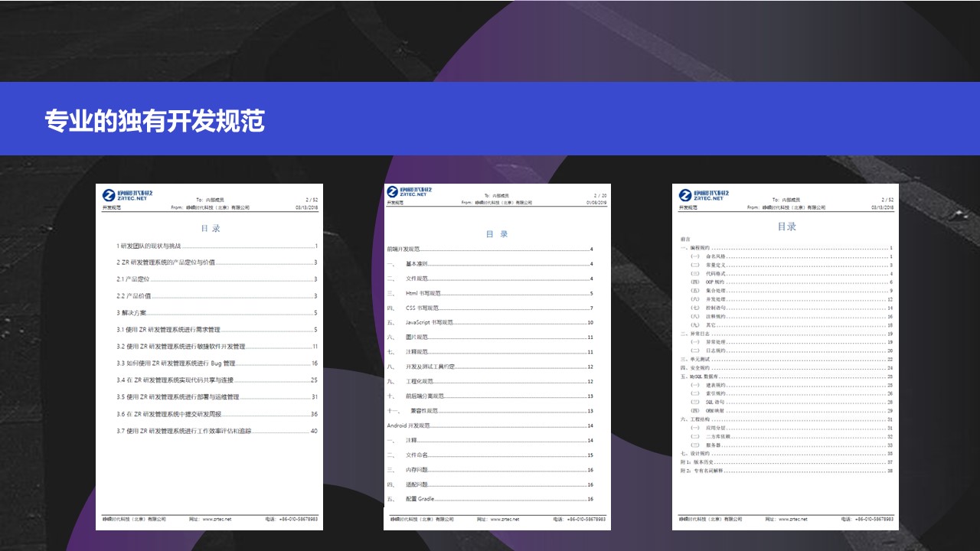Image resolution: width=980 pixels, height=551 pixels.
Task: Click the 配置 Gradle entry
Action: pyautogui.click(x=490, y=499)
